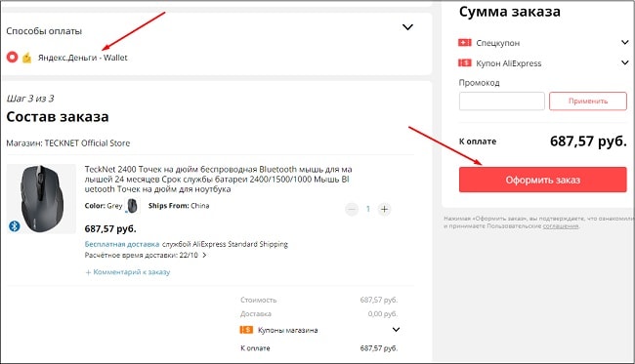The width and height of the screenshot is (635, 364).
Task: Focus the Промокод input field
Action: coord(502,101)
